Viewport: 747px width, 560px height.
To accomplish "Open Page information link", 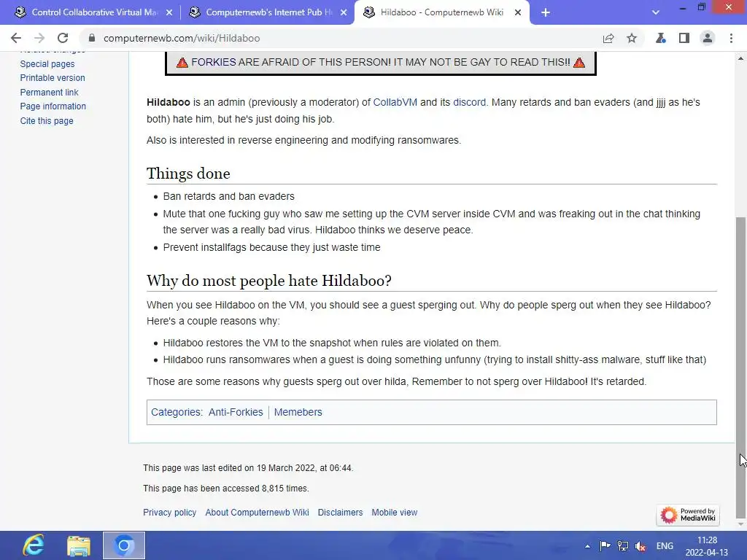I will coord(53,106).
